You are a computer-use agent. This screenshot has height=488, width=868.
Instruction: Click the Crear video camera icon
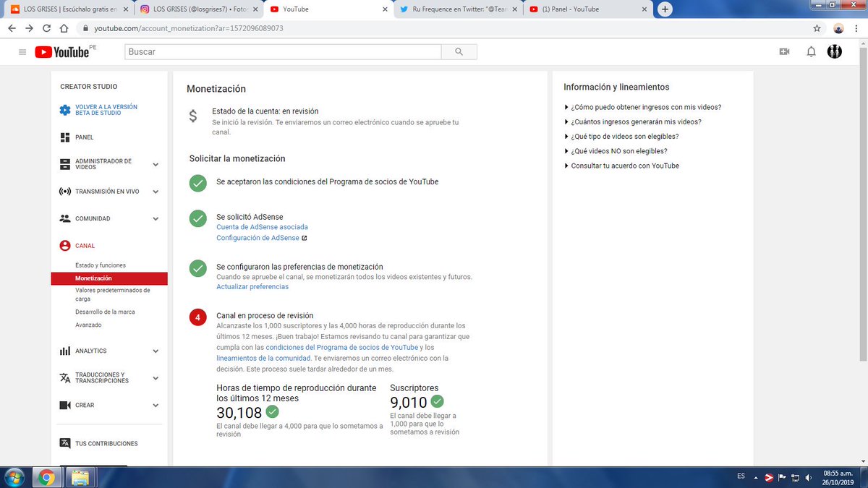[65, 405]
